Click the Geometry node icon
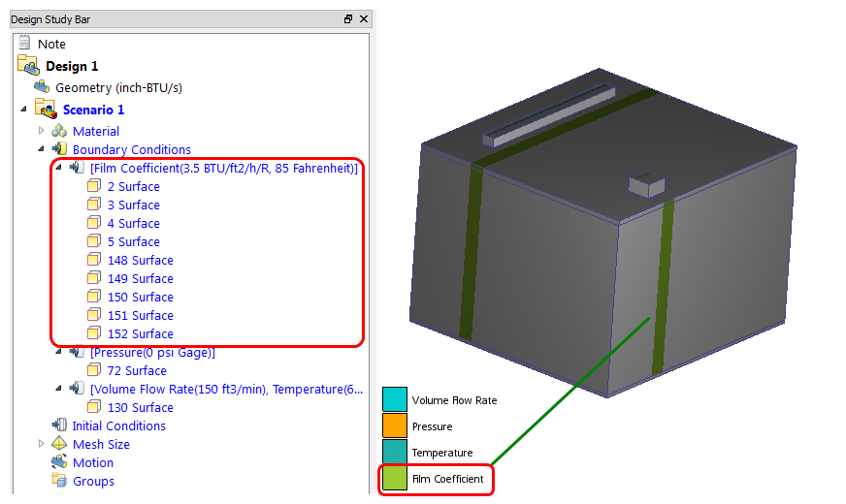The width and height of the screenshot is (846, 504). tap(42, 87)
